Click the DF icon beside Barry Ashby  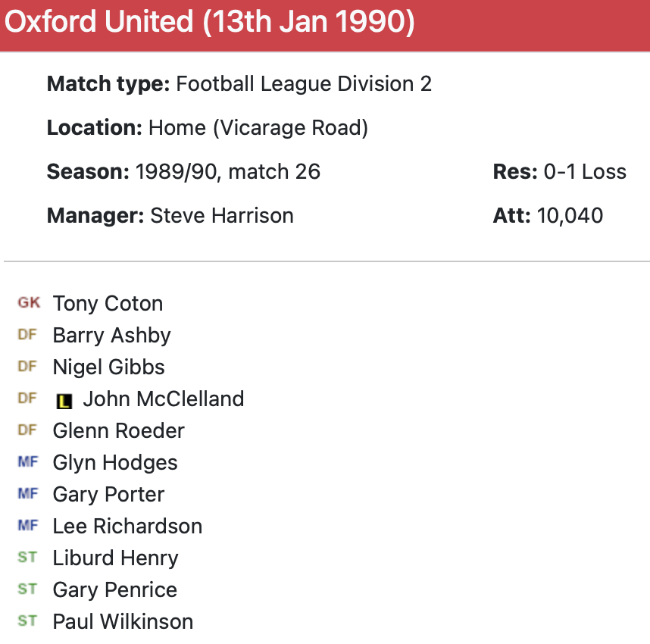click(27, 335)
